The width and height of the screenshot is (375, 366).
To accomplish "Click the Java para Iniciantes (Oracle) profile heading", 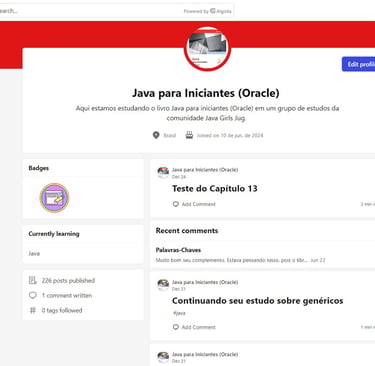I will tap(206, 93).
